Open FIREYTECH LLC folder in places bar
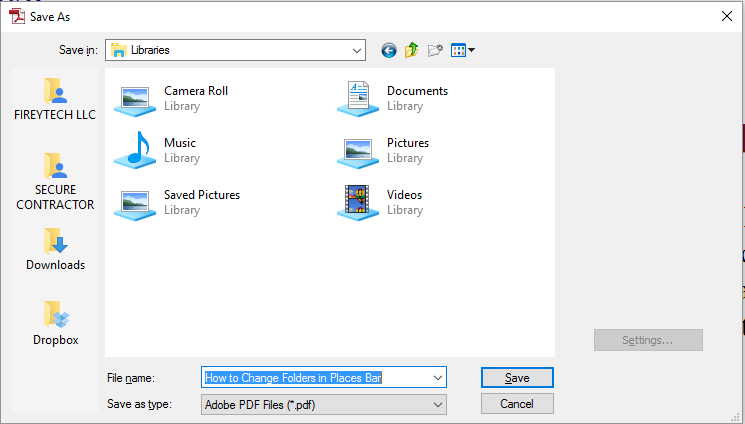 (55, 99)
